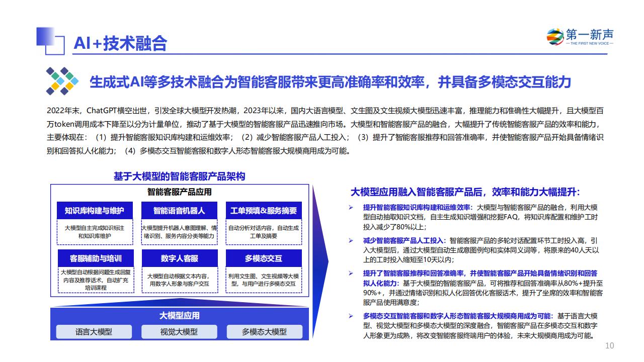
Task: Click the 提升智能客服知识库构建和运维效率 bullet heading
Action: pyautogui.click(x=418, y=207)
